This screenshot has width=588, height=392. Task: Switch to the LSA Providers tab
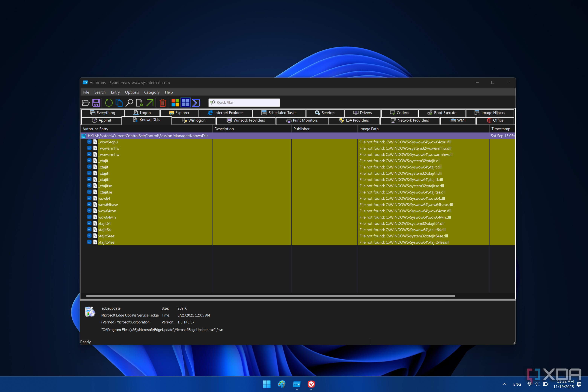tap(354, 120)
